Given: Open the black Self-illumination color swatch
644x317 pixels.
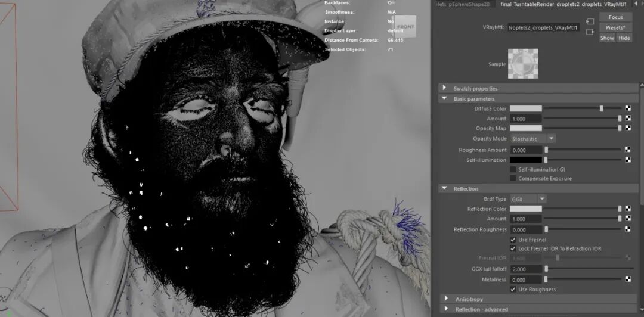Looking at the screenshot, I should (526, 160).
